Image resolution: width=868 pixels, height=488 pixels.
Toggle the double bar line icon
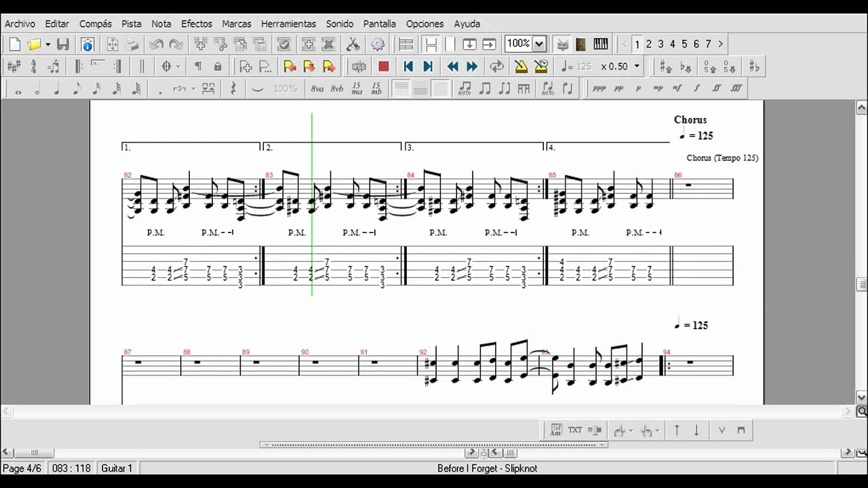pos(142,66)
